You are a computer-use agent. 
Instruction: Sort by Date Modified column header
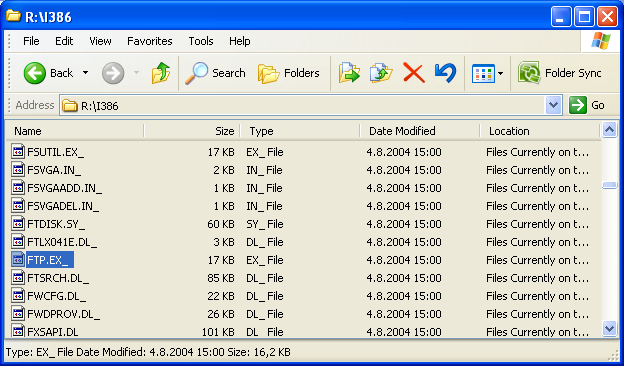(420, 131)
